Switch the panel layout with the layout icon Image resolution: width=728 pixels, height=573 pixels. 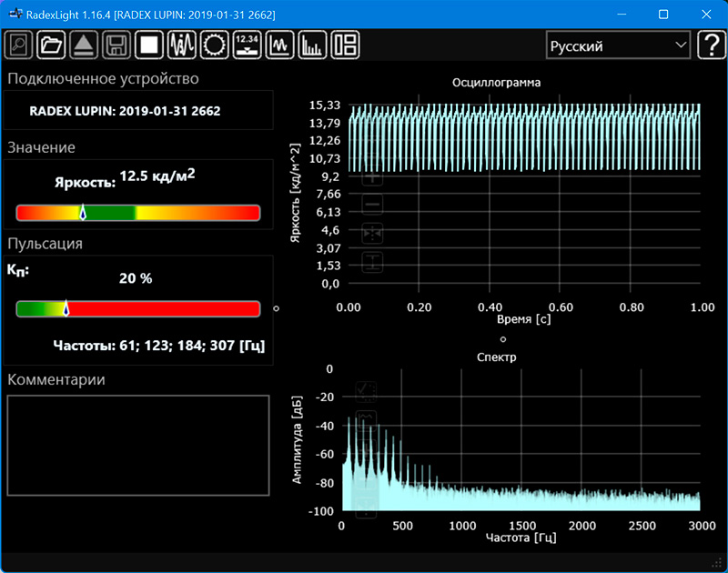tap(345, 45)
